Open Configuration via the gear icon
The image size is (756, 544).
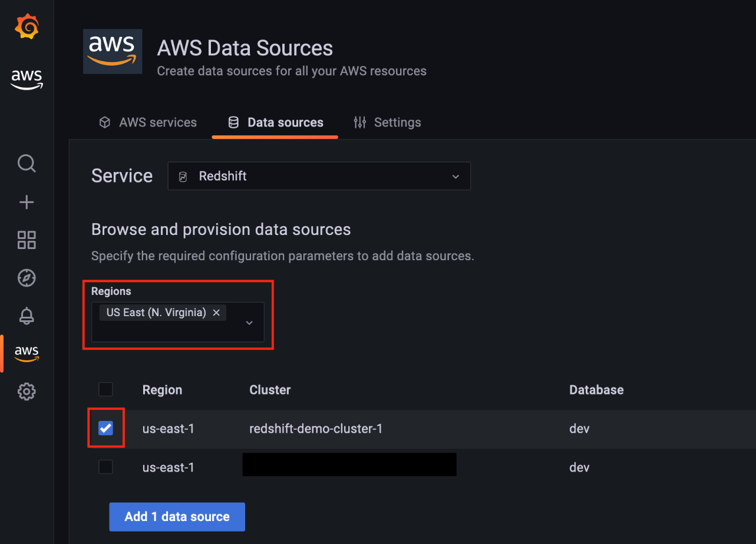pyautogui.click(x=27, y=391)
